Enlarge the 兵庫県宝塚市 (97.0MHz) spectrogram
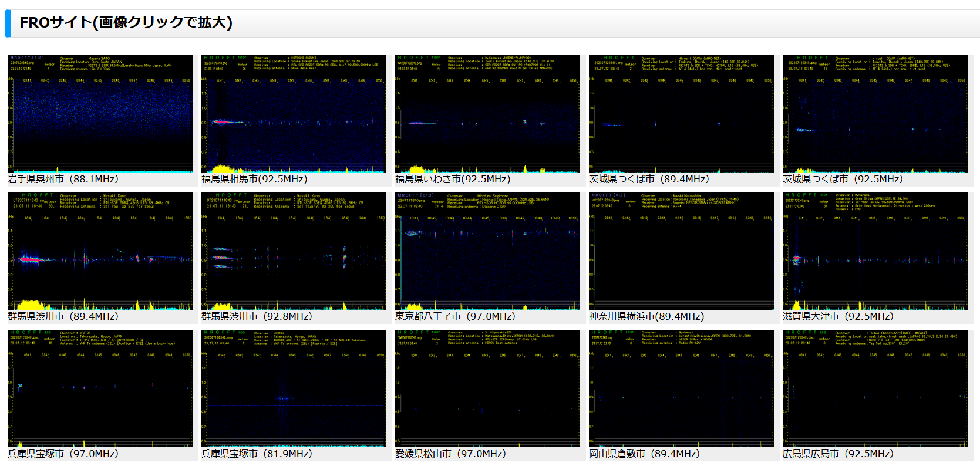This screenshot has width=980, height=470. (100, 388)
